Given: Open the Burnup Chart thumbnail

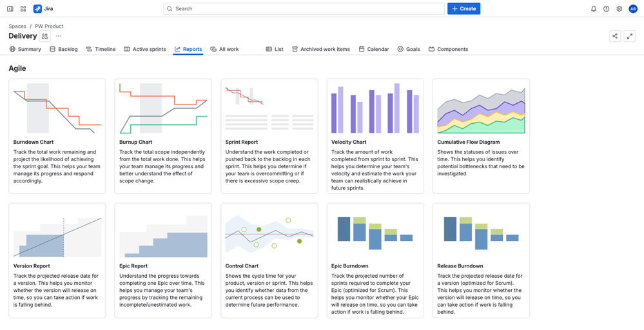Looking at the screenshot, I should coord(163,108).
